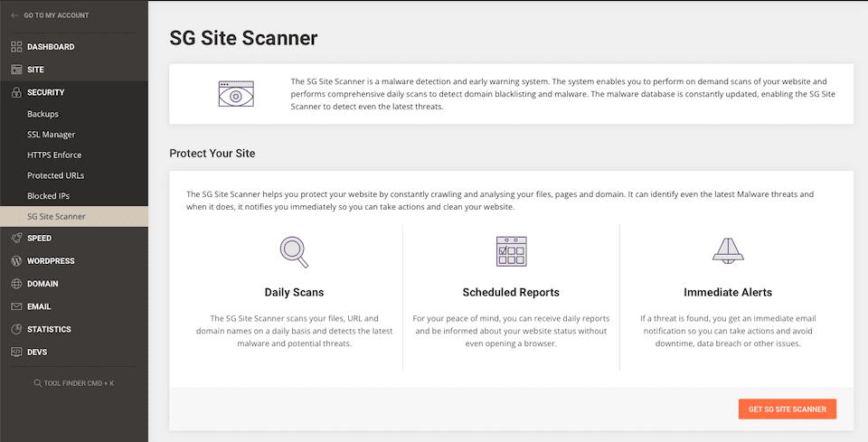Image resolution: width=868 pixels, height=442 pixels.
Task: Click the Speed rocket icon
Action: point(16,239)
